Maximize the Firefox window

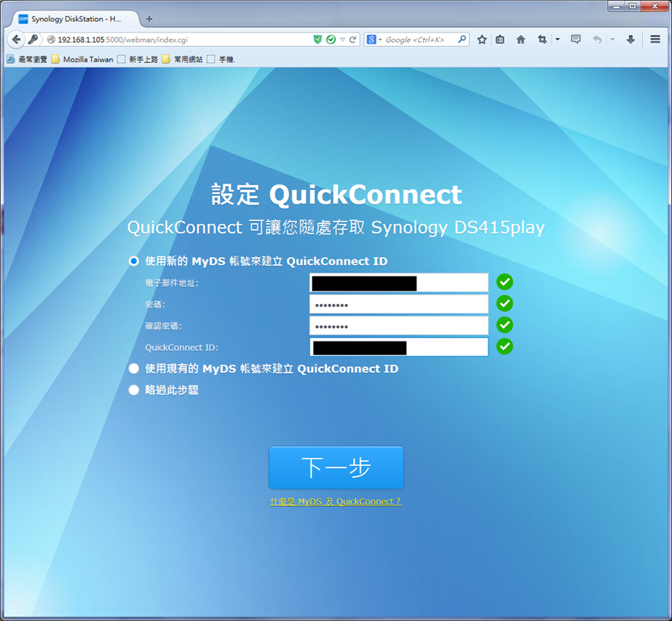coord(632,6)
